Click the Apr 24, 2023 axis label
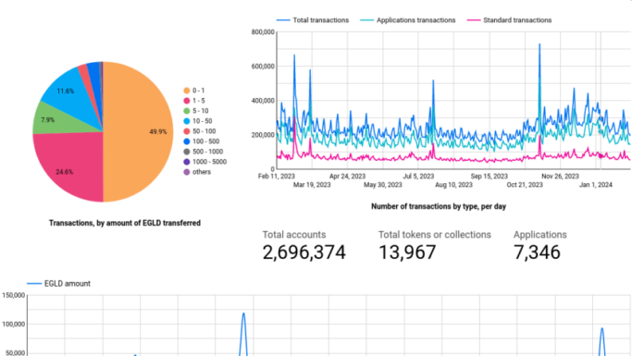 click(x=348, y=177)
